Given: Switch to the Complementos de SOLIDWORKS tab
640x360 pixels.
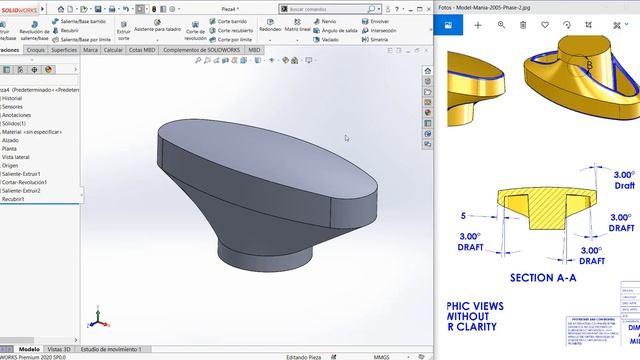Looking at the screenshot, I should click(201, 50).
